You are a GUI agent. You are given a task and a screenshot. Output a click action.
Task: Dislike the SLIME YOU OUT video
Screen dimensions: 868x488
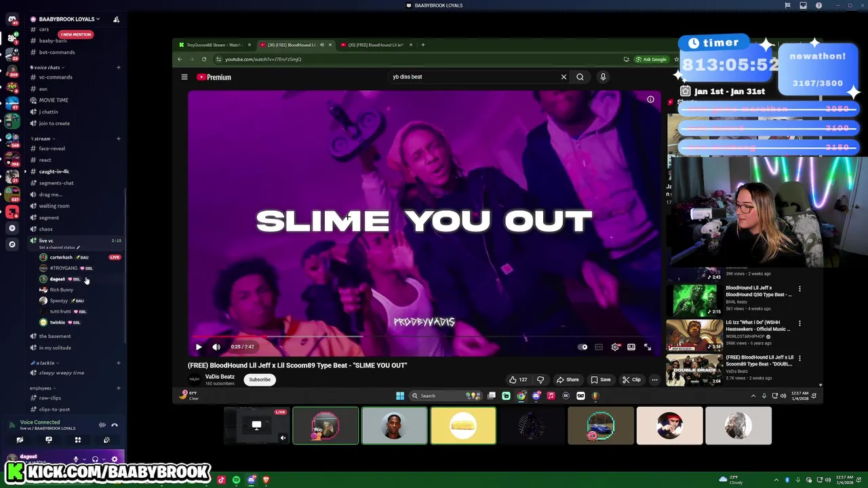[540, 380]
